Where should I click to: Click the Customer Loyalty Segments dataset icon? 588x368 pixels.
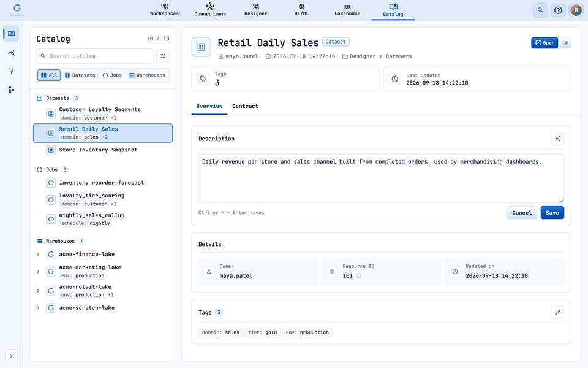coord(51,113)
